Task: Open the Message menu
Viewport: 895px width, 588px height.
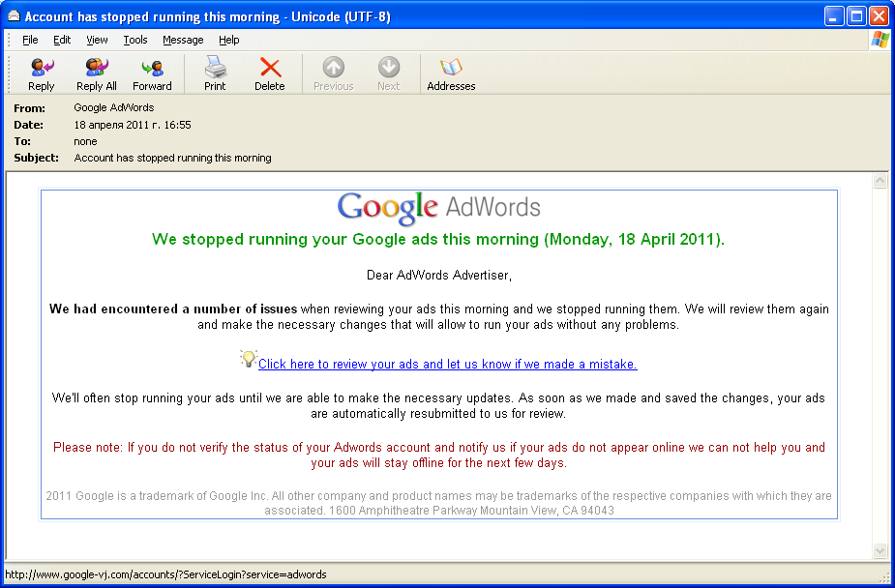Action: click(183, 40)
